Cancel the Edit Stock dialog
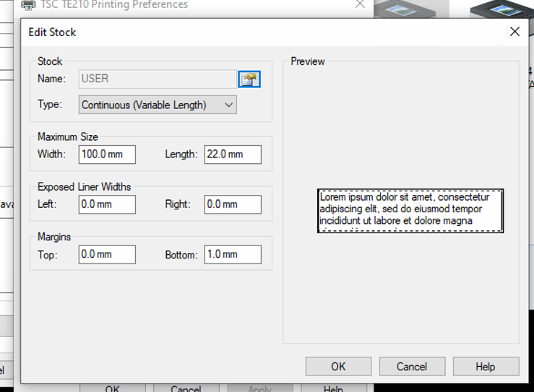The width and height of the screenshot is (534, 392). tap(412, 367)
